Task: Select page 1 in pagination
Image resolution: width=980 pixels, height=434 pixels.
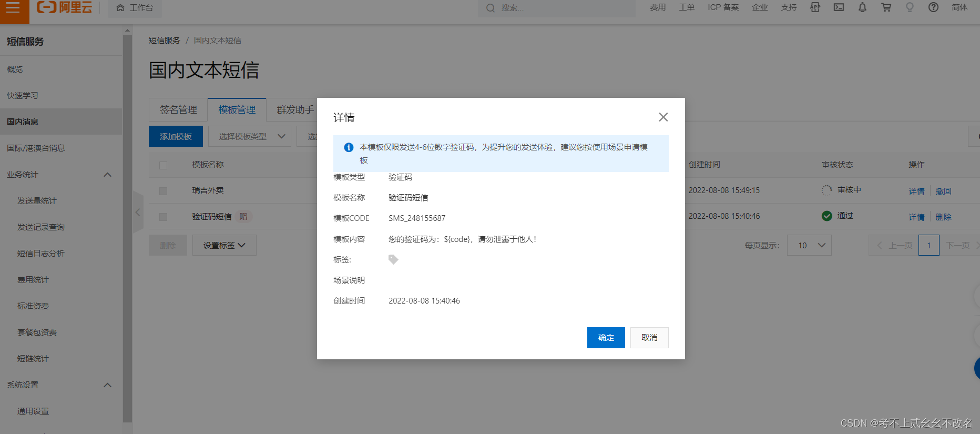Action: point(929,245)
